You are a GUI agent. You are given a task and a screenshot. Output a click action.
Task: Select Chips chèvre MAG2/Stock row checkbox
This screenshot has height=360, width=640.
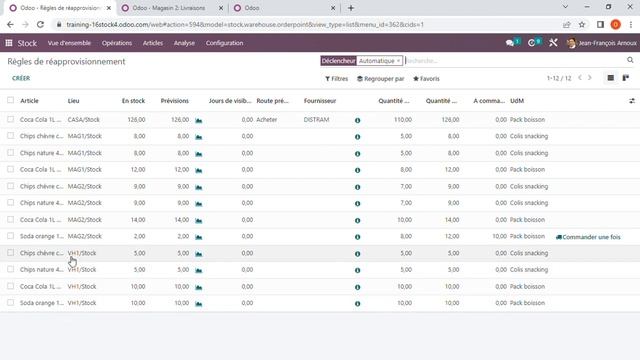(x=11, y=186)
